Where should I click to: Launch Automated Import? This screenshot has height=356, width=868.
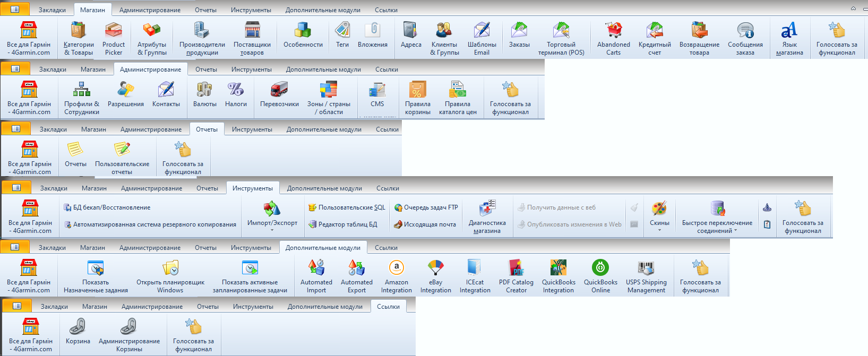tap(316, 276)
